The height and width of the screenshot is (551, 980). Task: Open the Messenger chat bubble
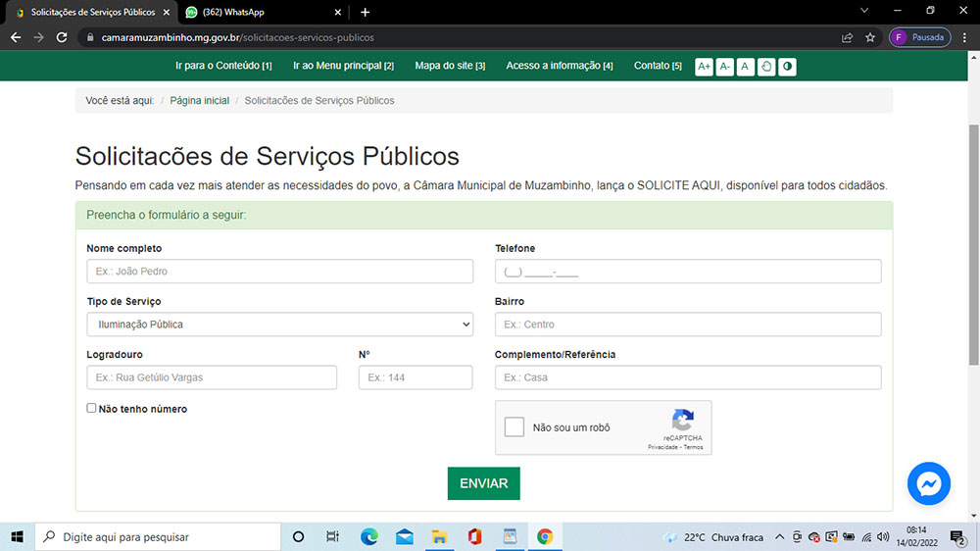[x=928, y=483]
